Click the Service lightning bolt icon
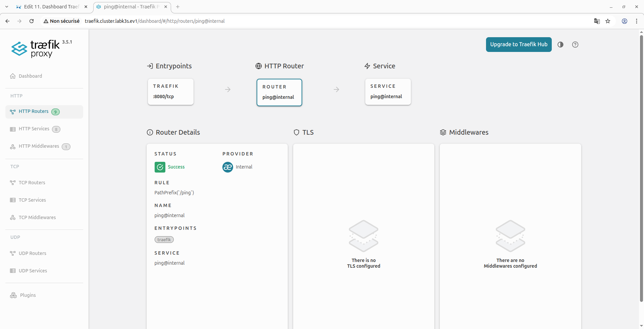644x329 pixels. click(367, 66)
